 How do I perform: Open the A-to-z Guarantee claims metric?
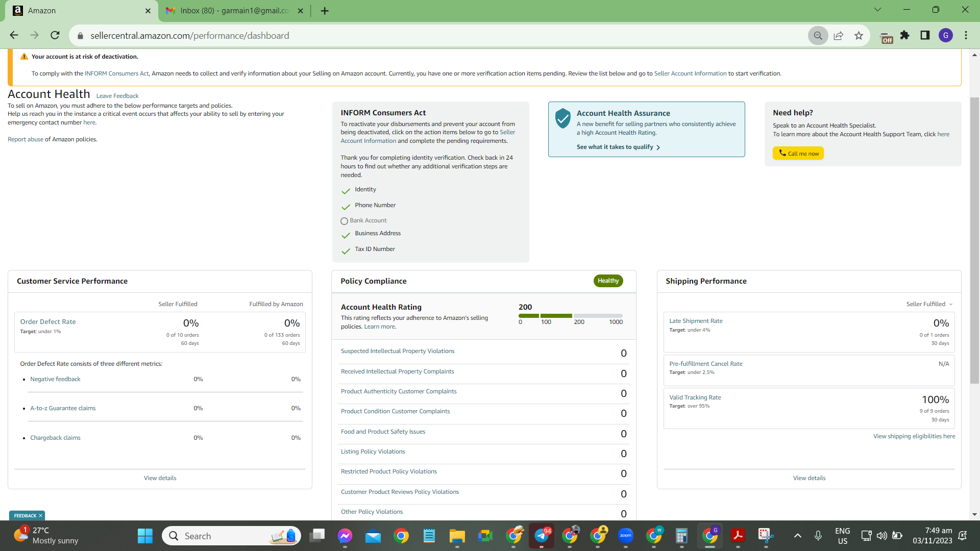tap(63, 408)
